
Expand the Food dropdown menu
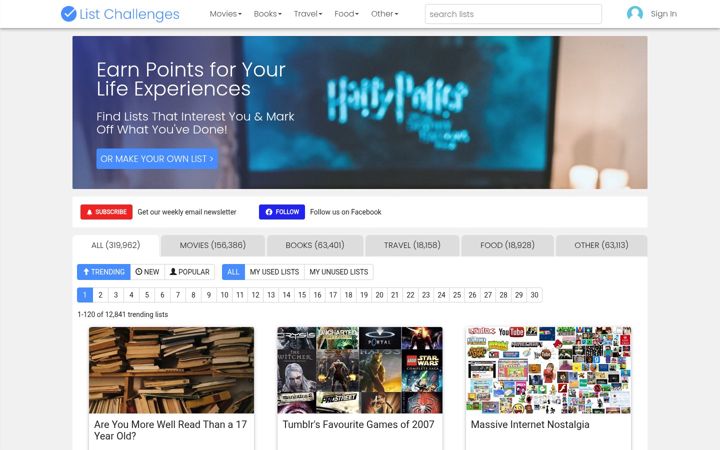click(x=347, y=14)
